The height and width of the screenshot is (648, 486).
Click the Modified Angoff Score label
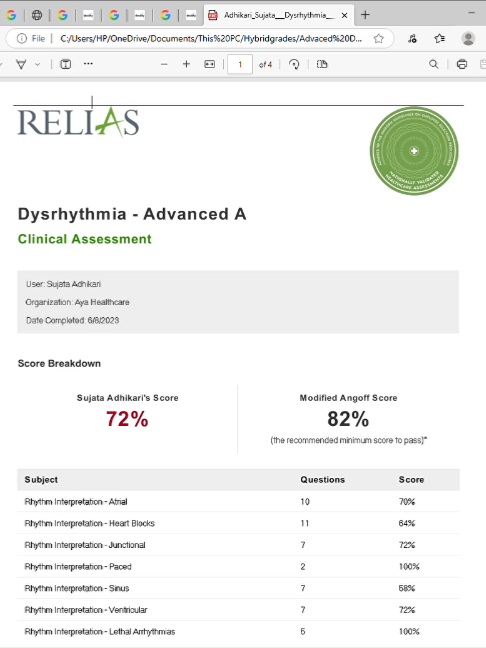(348, 398)
